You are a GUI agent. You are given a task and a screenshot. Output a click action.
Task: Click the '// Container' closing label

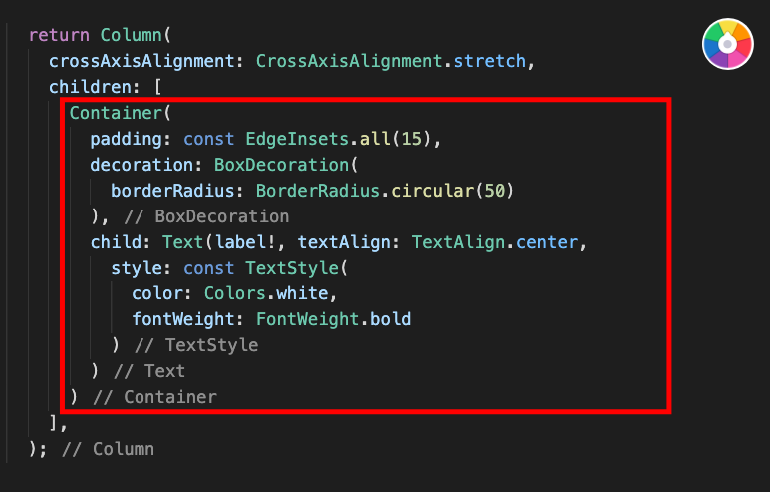155,397
